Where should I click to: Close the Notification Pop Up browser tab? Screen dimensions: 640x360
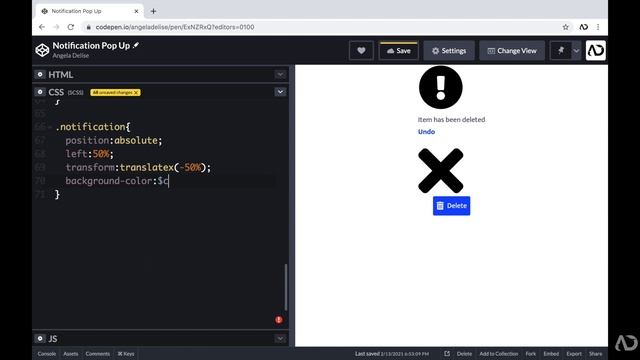136,11
